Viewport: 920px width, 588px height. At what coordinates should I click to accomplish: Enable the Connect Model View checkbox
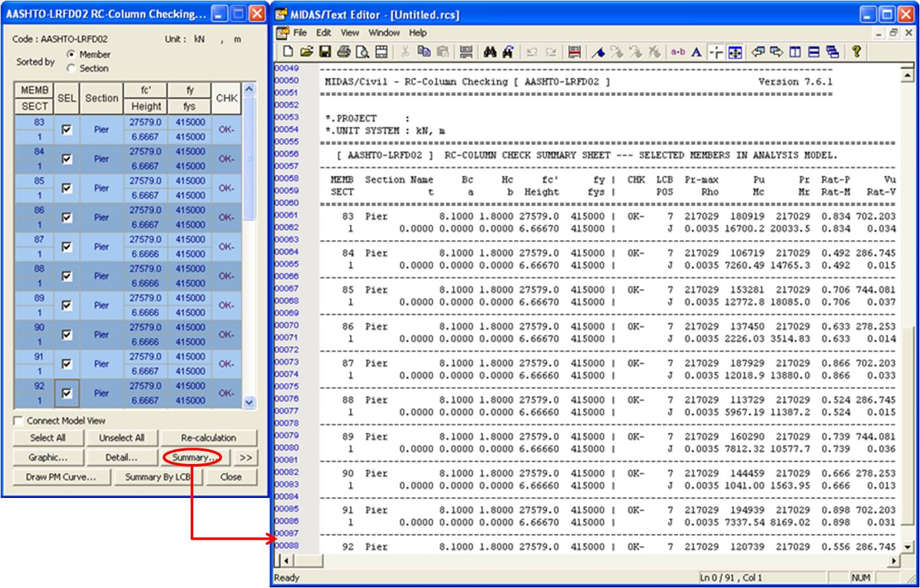pos(18,421)
